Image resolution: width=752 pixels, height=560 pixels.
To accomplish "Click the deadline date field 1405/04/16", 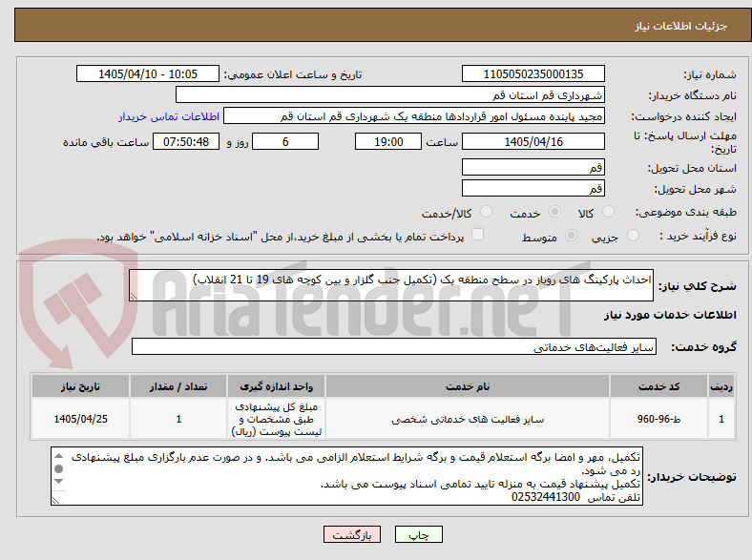I will (x=533, y=142).
